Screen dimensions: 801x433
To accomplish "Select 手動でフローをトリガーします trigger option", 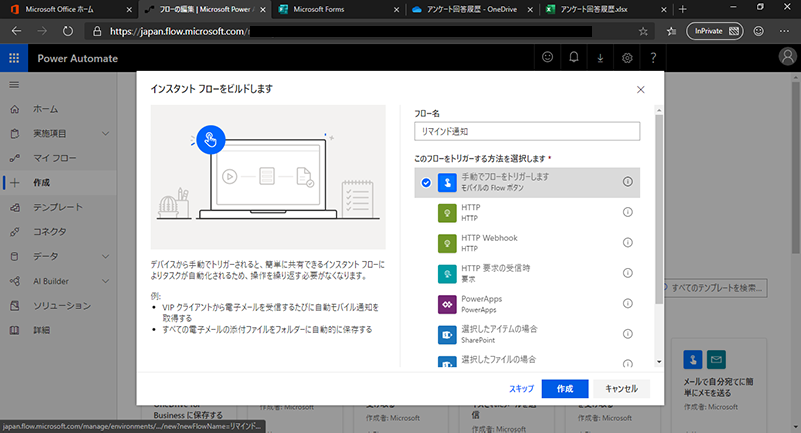I will 527,182.
